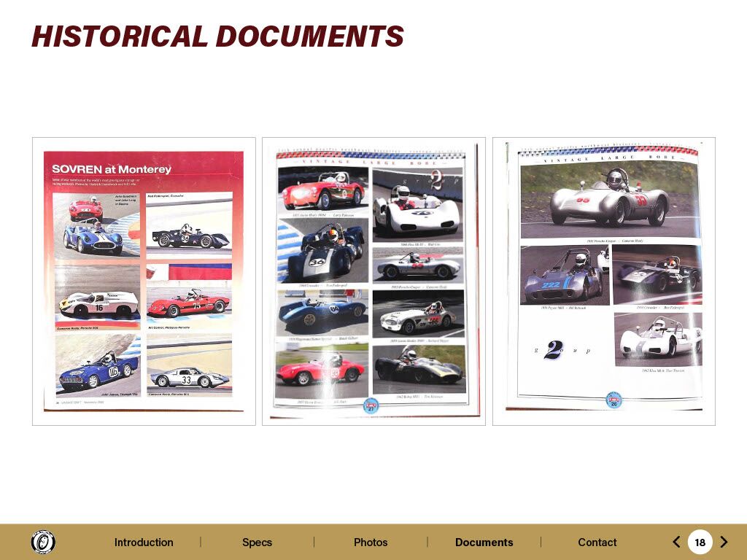This screenshot has height=560, width=747.
Task: Click the round club logo icon
Action: tap(43, 542)
